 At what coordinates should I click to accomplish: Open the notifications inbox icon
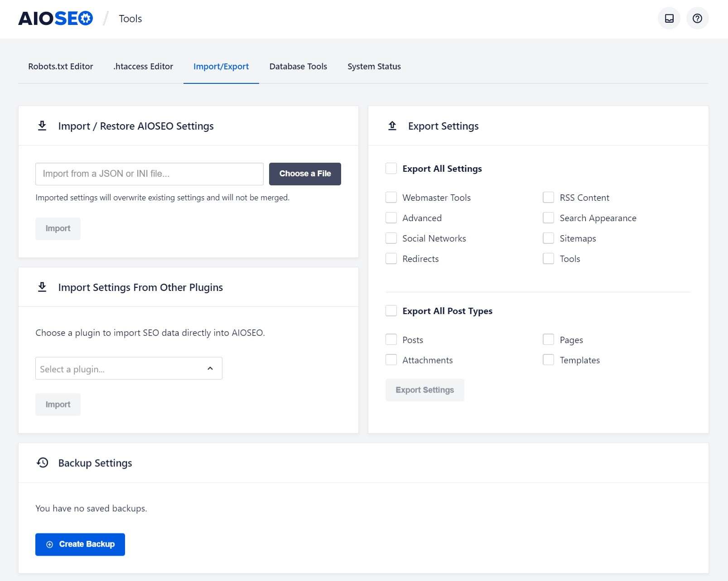[x=669, y=19]
